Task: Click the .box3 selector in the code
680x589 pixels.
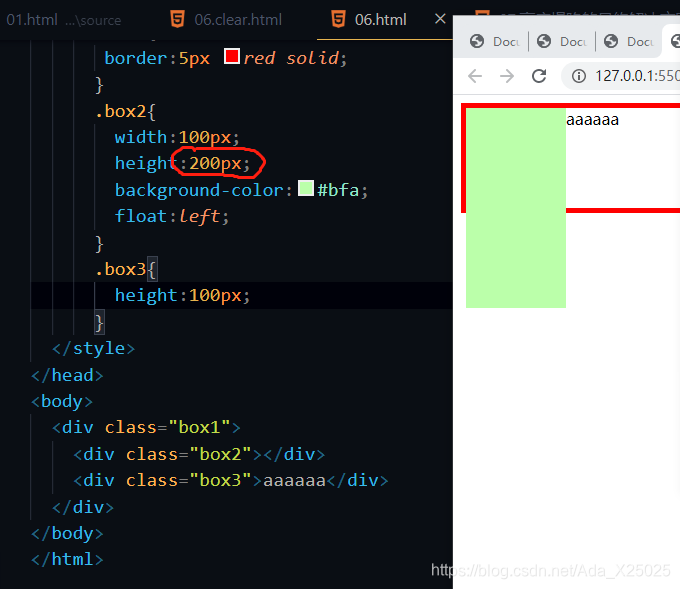Action: pos(121,269)
